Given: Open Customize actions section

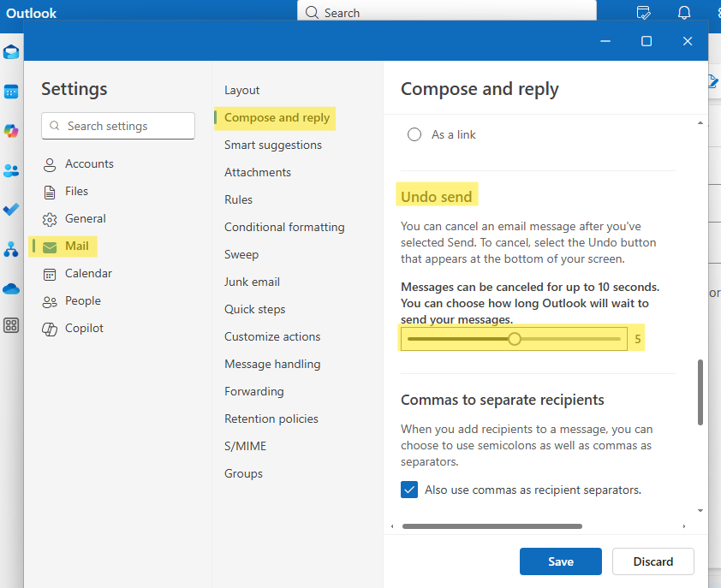Looking at the screenshot, I should tap(272, 336).
